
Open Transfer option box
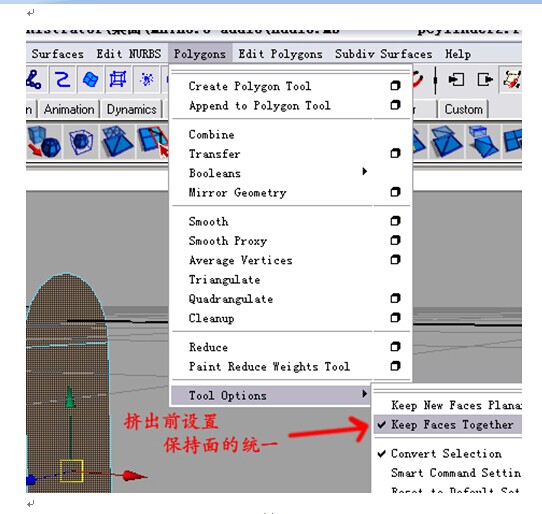[x=395, y=153]
